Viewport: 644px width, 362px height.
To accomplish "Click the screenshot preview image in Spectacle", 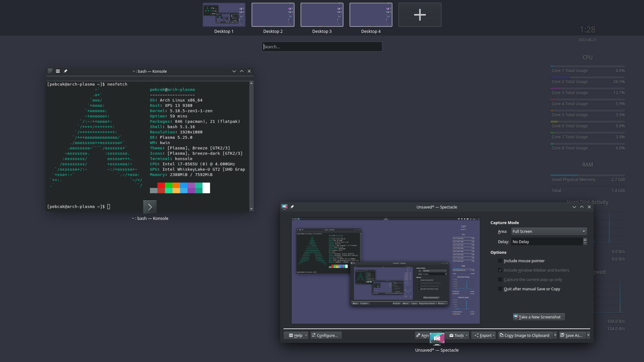I will (x=386, y=271).
